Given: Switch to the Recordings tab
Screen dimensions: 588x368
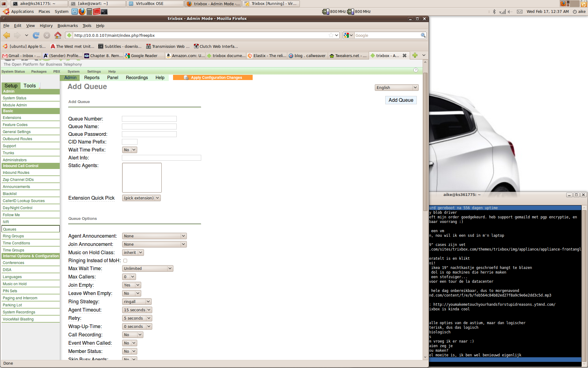Looking at the screenshot, I should (x=137, y=78).
